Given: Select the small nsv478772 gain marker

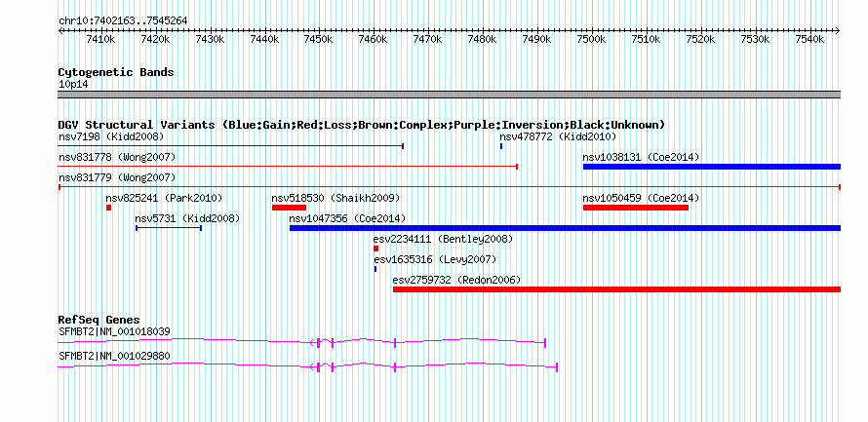Looking at the screenshot, I should point(501,146).
